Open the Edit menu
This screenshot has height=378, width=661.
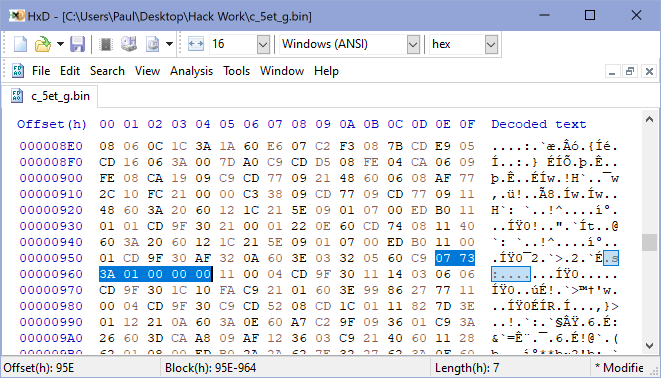coord(70,71)
